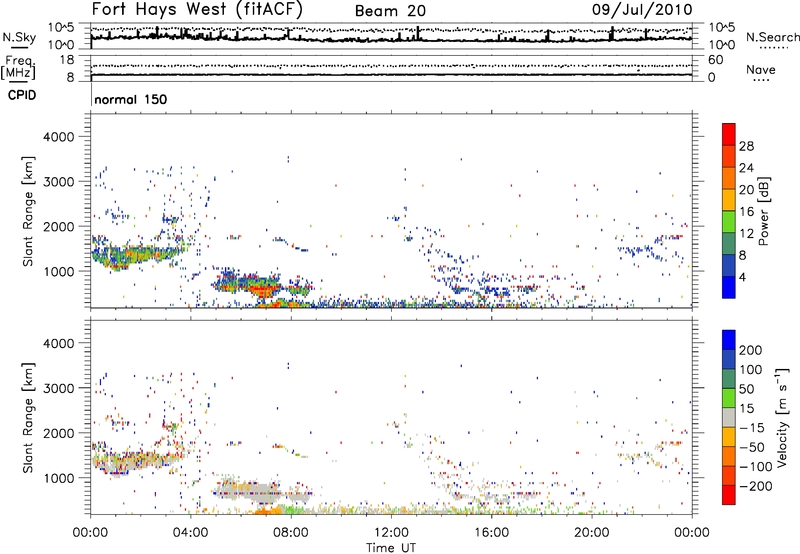Click the 'CPID' label
Screen dimensions: 800x554
click(x=22, y=95)
